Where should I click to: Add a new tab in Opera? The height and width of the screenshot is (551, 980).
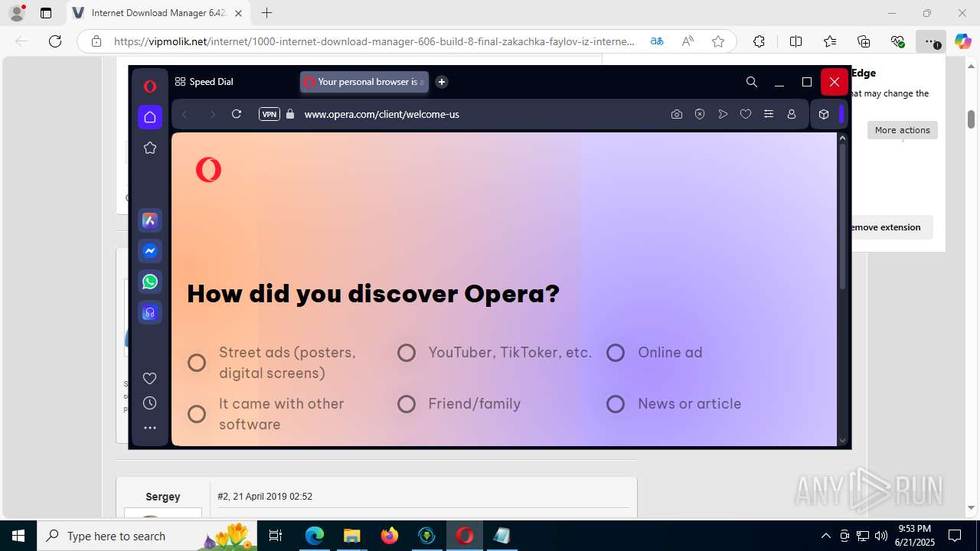pyautogui.click(x=442, y=82)
